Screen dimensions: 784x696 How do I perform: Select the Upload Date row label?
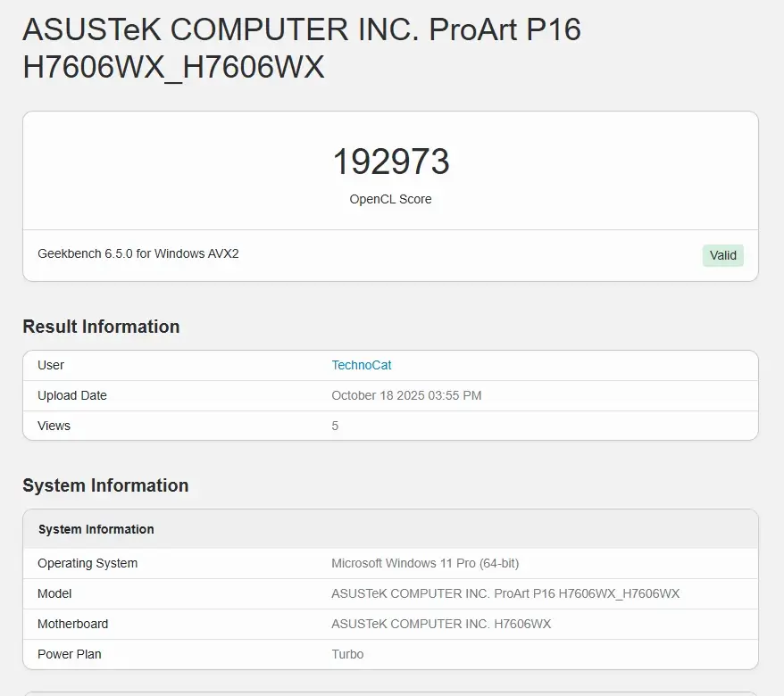click(x=72, y=395)
